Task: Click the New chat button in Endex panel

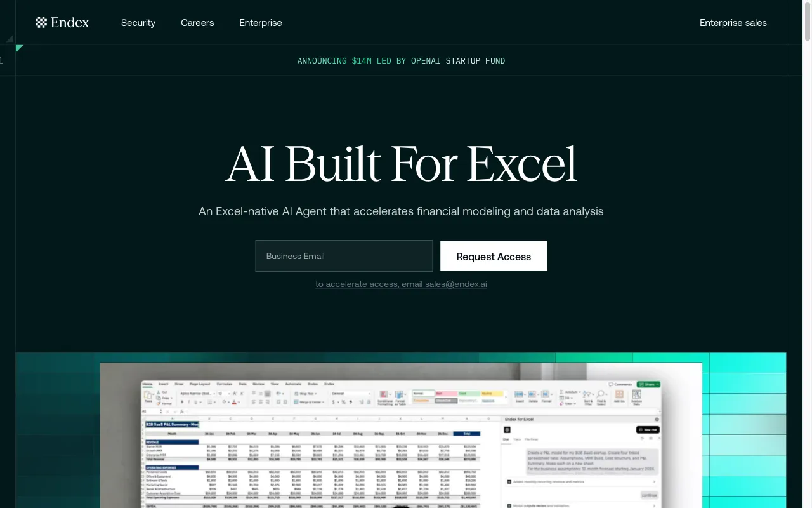Action: click(x=648, y=430)
